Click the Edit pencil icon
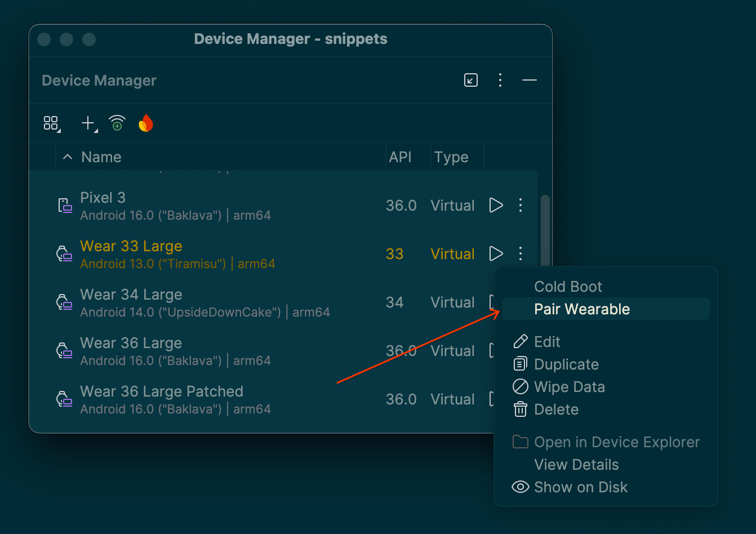Viewport: 756px width, 534px height. click(520, 341)
